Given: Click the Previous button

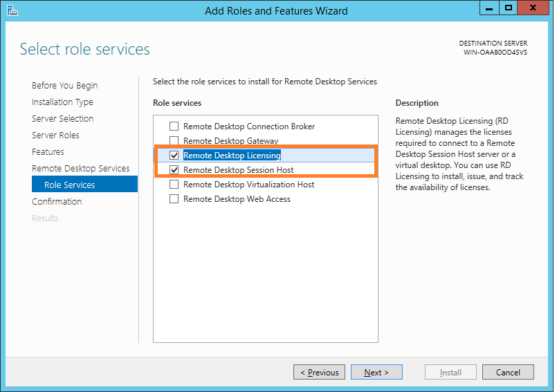Looking at the screenshot, I should coord(320,373).
